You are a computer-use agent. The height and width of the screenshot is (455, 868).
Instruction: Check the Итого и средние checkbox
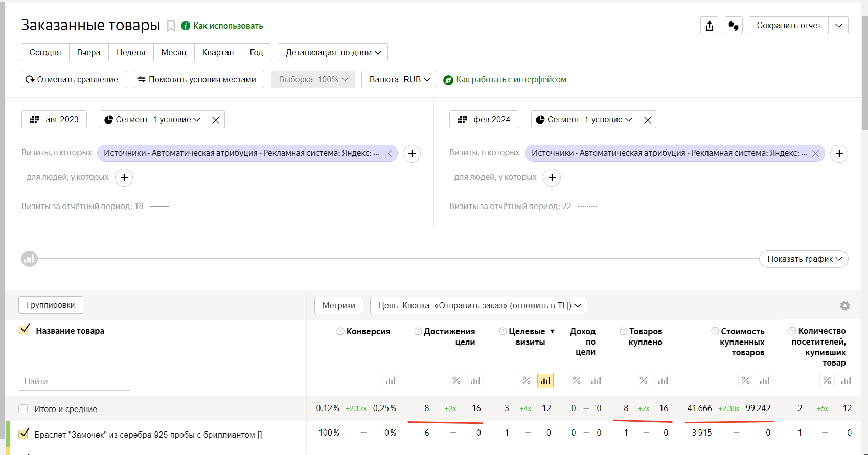click(23, 409)
